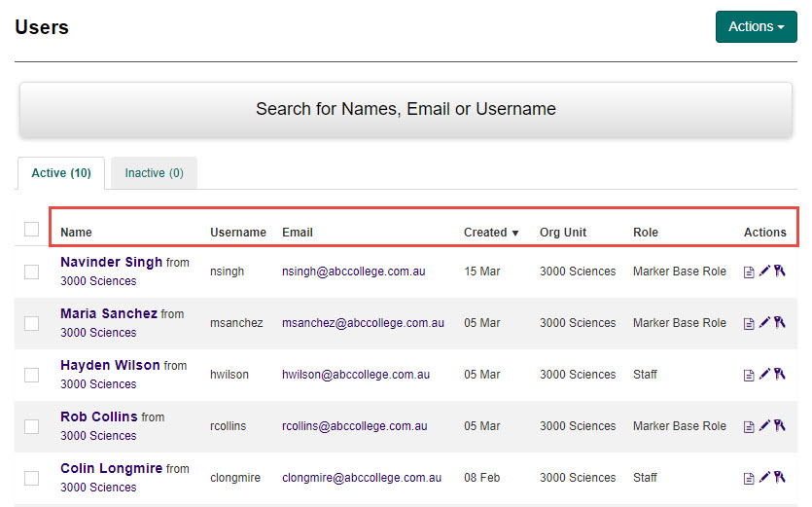
Task: Open Rob Collins's user name link
Action: [99, 416]
